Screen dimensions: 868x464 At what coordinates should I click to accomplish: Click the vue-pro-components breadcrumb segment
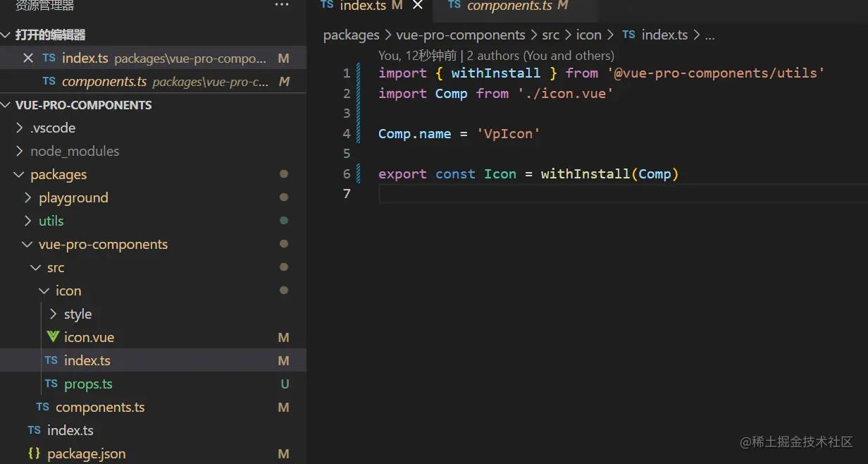pyautogui.click(x=461, y=35)
